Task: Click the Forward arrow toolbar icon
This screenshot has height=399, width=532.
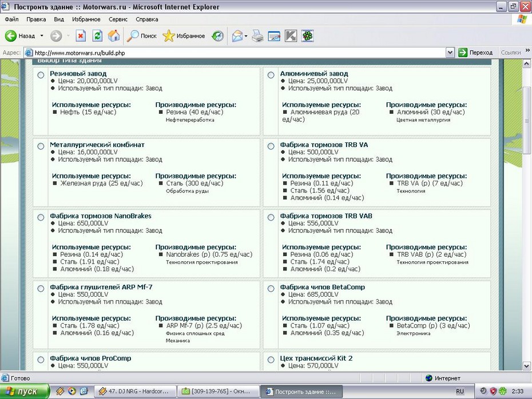Action: tap(56, 35)
